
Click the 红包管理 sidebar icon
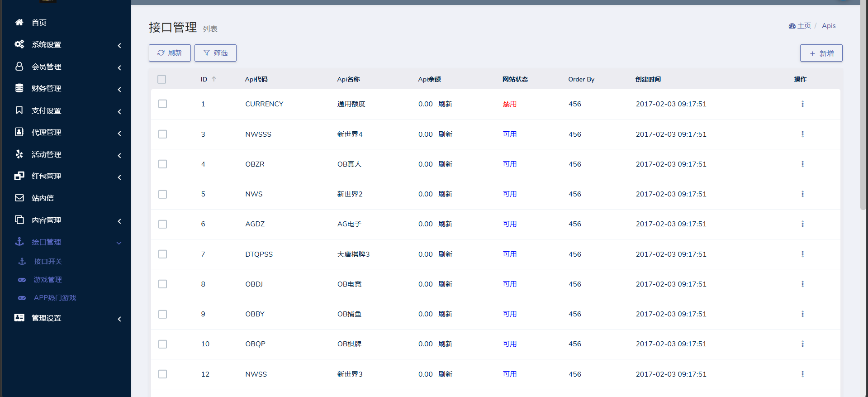[19, 176]
